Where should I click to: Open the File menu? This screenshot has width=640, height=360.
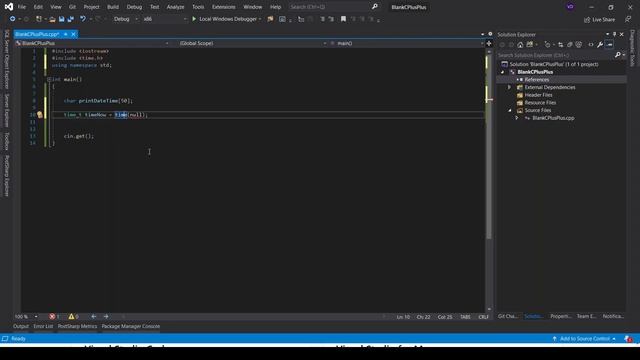[22, 7]
